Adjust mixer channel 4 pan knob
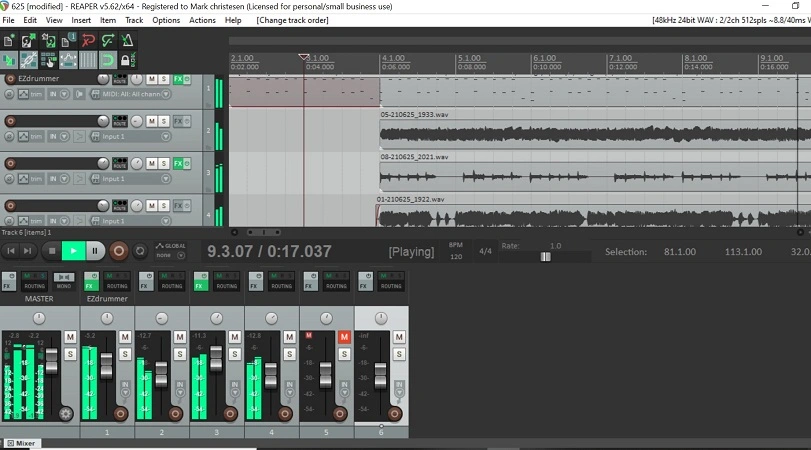Image resolution: width=811 pixels, height=450 pixels. [271, 318]
